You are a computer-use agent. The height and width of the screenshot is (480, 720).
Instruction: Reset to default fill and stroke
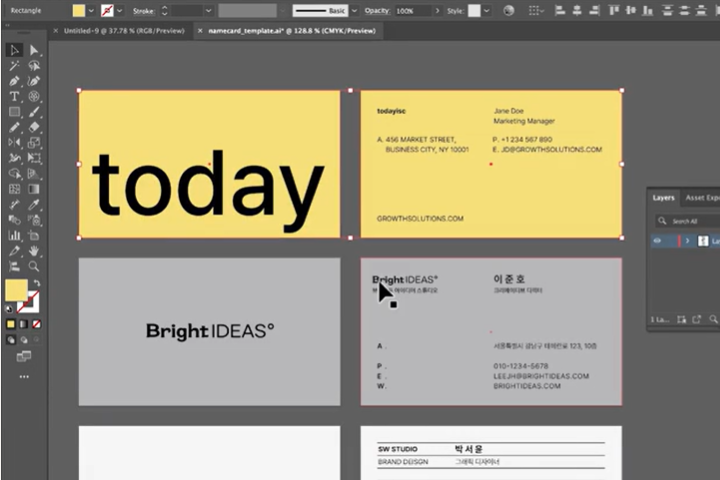[9, 309]
